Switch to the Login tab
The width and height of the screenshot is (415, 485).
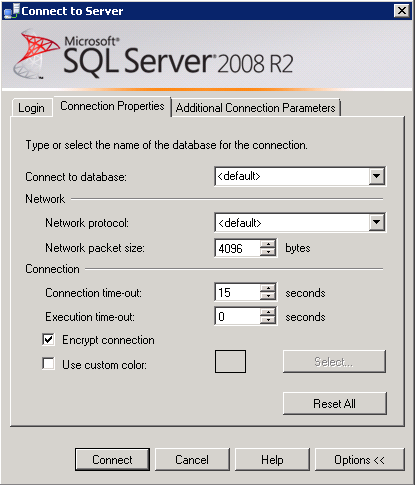tap(32, 108)
